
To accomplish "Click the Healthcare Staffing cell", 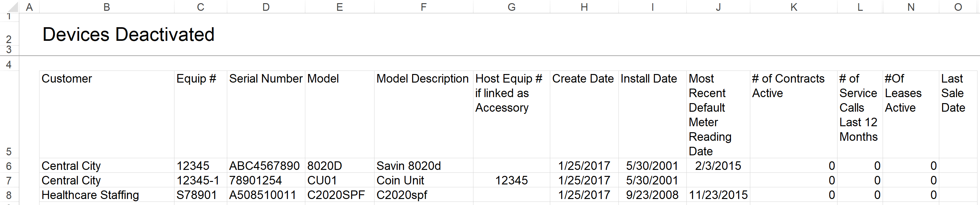I will [107, 195].
